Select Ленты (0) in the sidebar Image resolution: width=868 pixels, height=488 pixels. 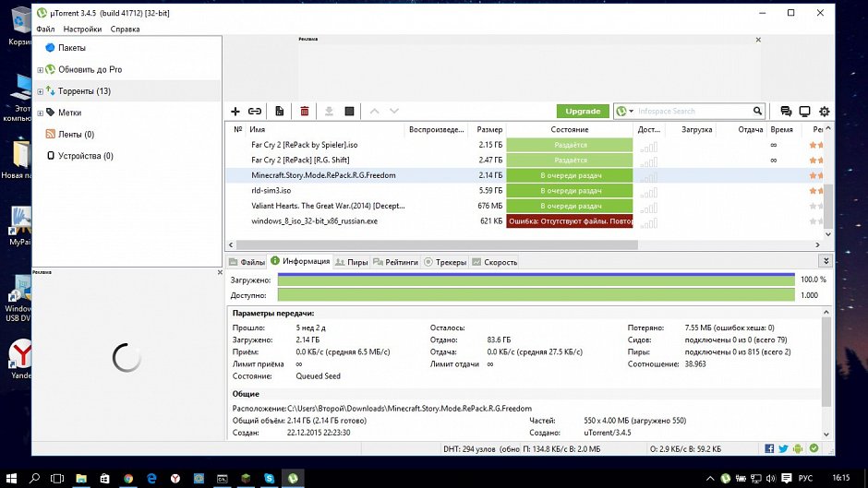[x=76, y=135]
